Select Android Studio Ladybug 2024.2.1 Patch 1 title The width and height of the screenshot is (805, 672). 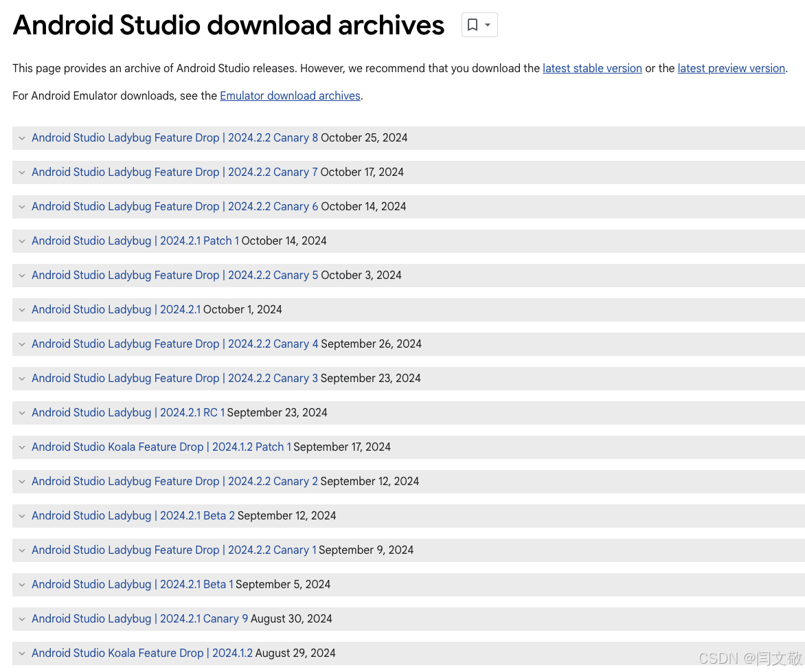135,241
